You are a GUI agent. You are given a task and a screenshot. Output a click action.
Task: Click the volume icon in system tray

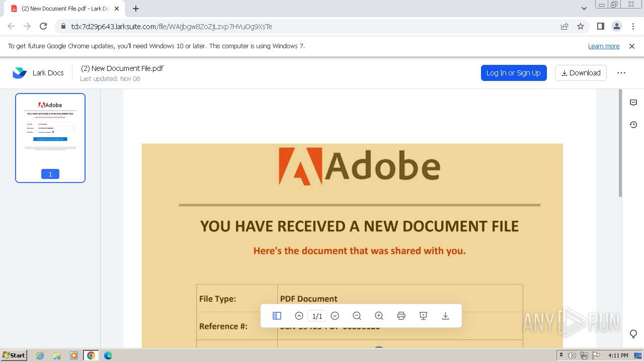pyautogui.click(x=572, y=355)
